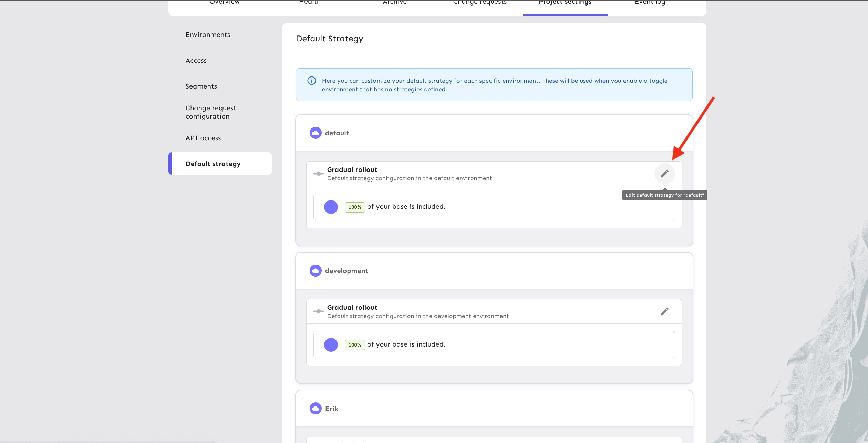Click purple rollout circle in default environment
The width and height of the screenshot is (868, 443).
point(331,207)
